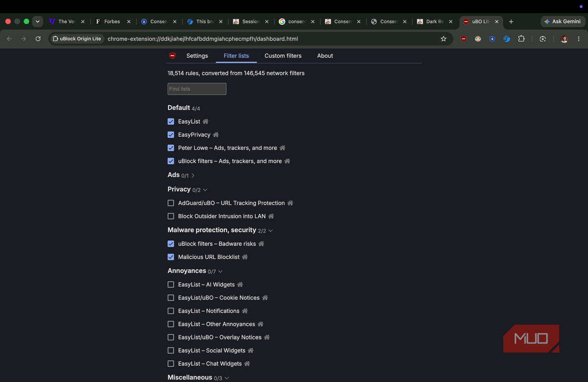
Task: Open the tab search dropdown arrow
Action: (x=38, y=21)
